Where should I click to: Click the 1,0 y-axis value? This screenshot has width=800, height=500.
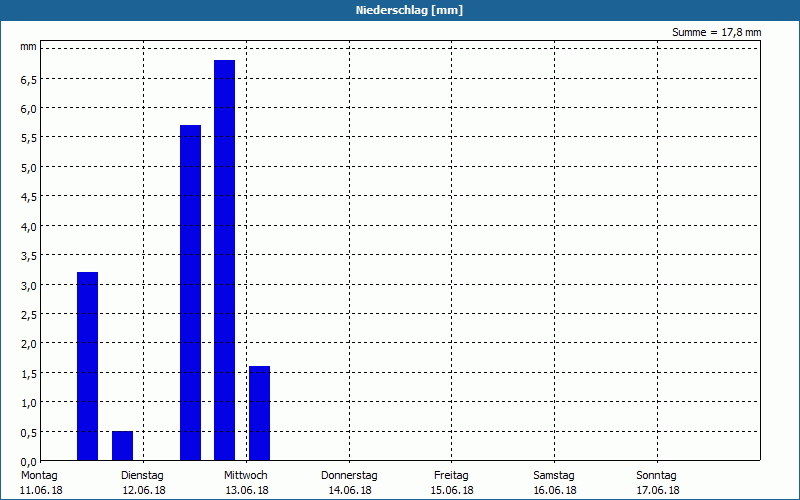[29, 404]
